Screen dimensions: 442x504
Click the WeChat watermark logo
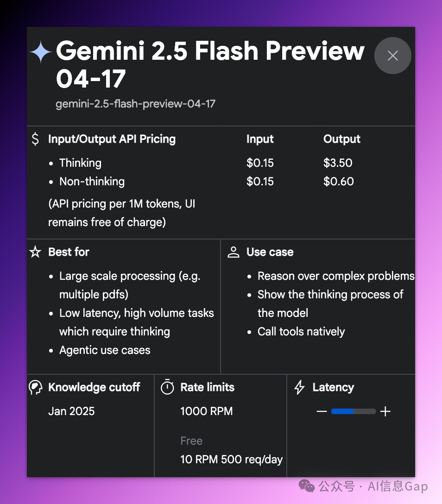307,486
